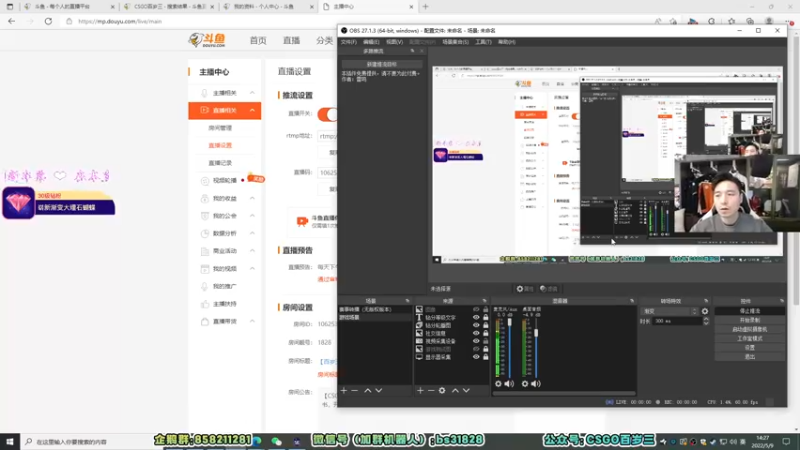Move source down arrow in Sources panel
This screenshot has height=450, width=800.
click(466, 390)
